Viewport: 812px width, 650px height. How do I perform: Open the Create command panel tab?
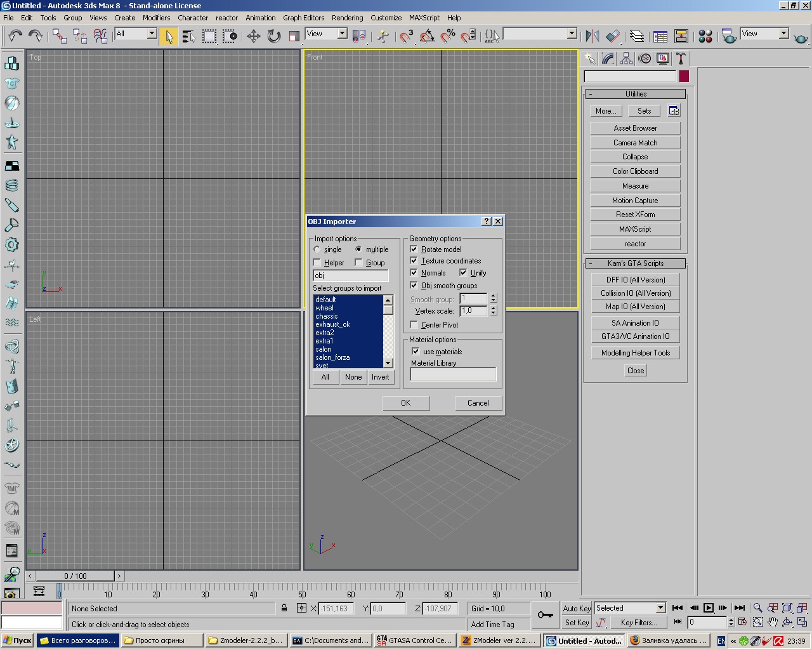(590, 58)
